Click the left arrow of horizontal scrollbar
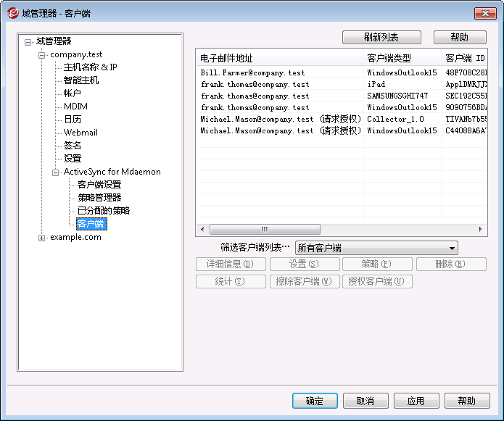This screenshot has width=504, height=421. (x=202, y=229)
